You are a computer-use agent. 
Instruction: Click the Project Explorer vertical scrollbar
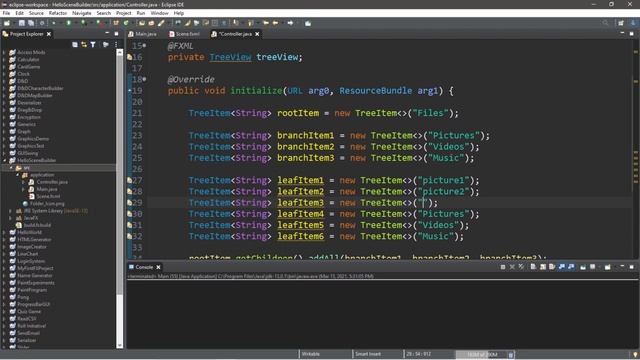[x=120, y=176]
